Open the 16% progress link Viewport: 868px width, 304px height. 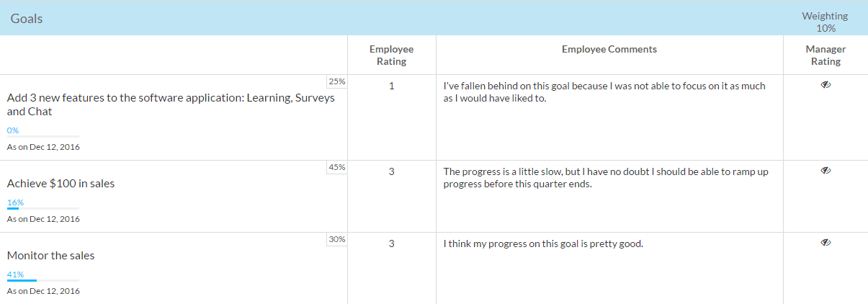point(15,202)
